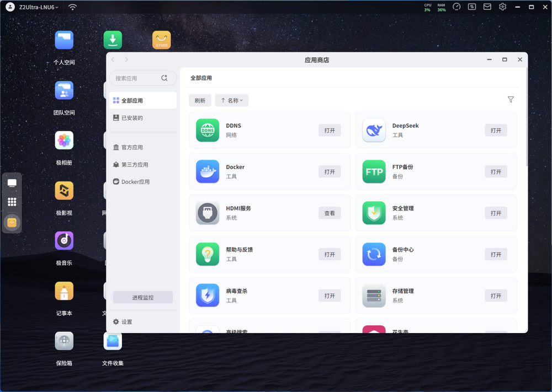Open the 极影视 desktop icon

(x=64, y=191)
